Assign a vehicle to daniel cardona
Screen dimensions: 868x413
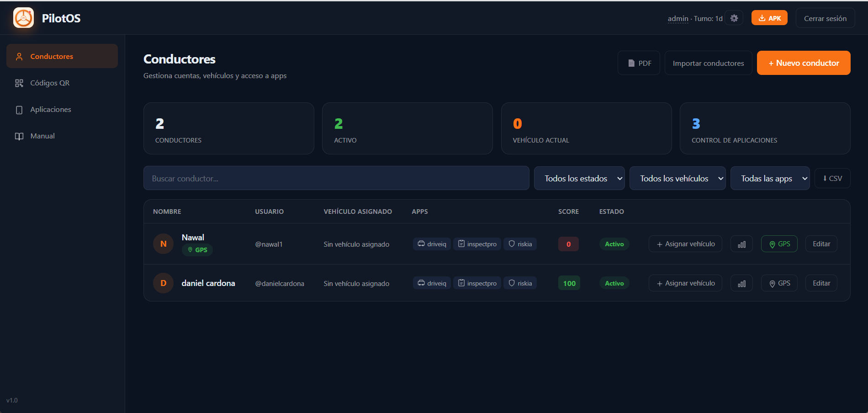(685, 283)
